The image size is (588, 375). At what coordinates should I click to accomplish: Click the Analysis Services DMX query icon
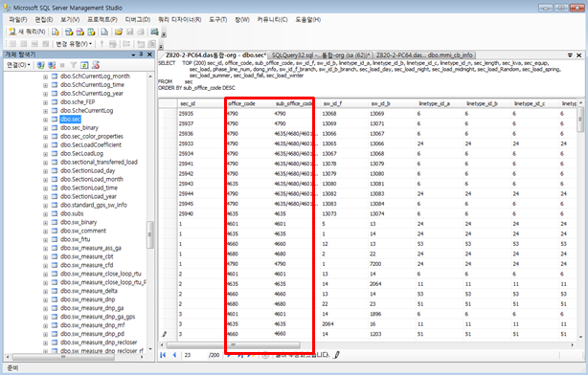(79, 32)
